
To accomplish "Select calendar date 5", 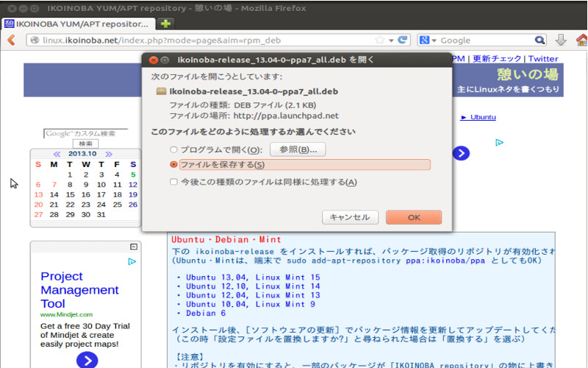I will coord(133,174).
